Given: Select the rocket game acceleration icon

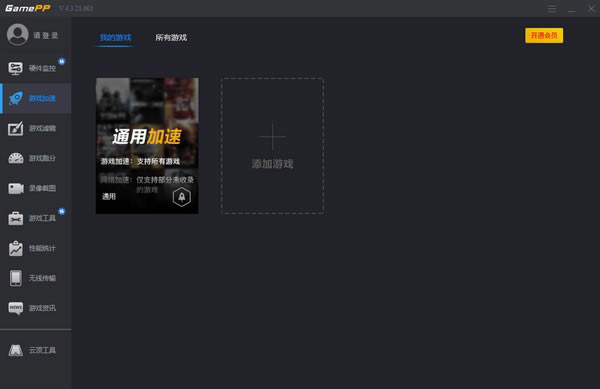Looking at the screenshot, I should [x=16, y=98].
